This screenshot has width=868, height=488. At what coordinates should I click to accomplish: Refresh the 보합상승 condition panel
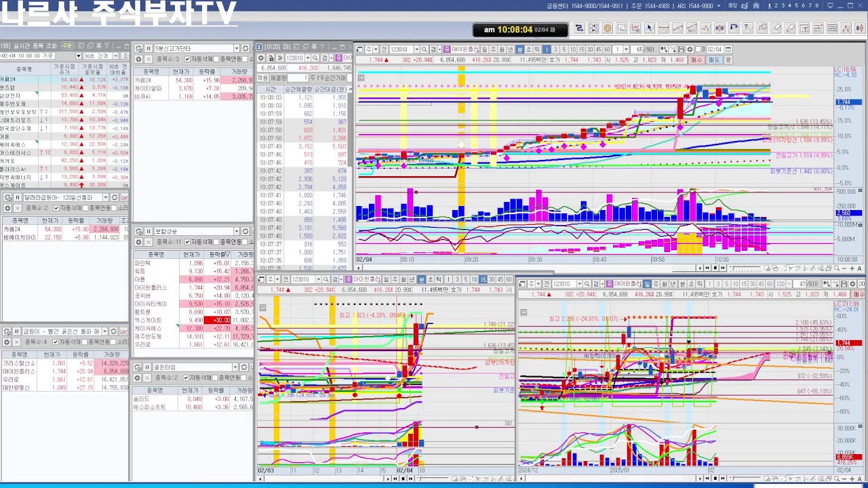tap(245, 231)
